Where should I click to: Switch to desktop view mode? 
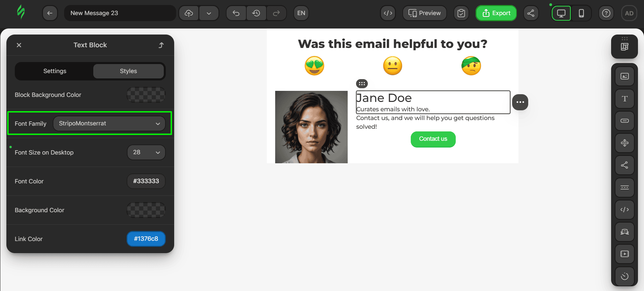(561, 13)
